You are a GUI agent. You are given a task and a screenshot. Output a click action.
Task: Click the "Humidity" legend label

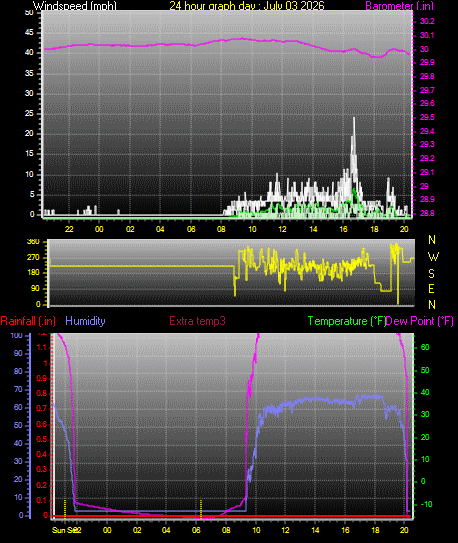pos(85,321)
